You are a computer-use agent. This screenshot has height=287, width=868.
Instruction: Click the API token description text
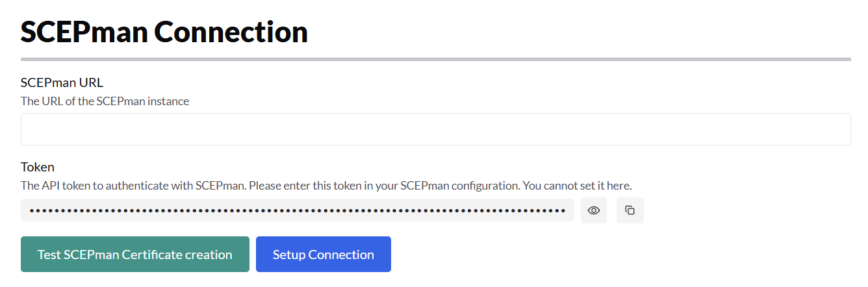pos(326,186)
